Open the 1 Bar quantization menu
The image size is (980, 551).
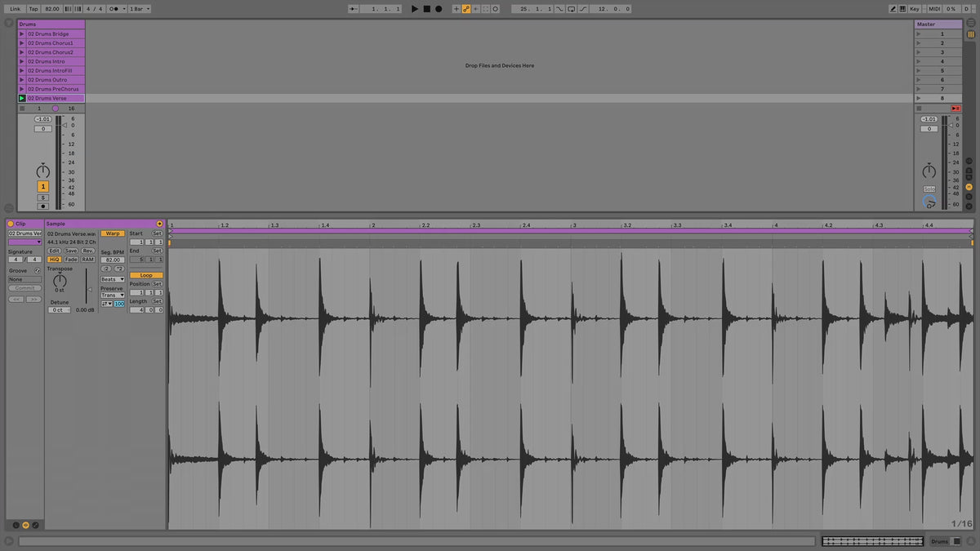tap(139, 9)
